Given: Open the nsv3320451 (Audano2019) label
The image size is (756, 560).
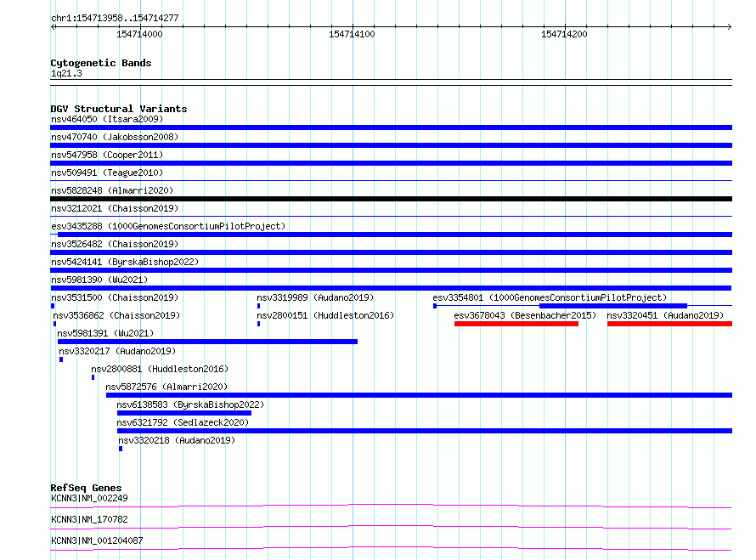Looking at the screenshot, I should (665, 315).
